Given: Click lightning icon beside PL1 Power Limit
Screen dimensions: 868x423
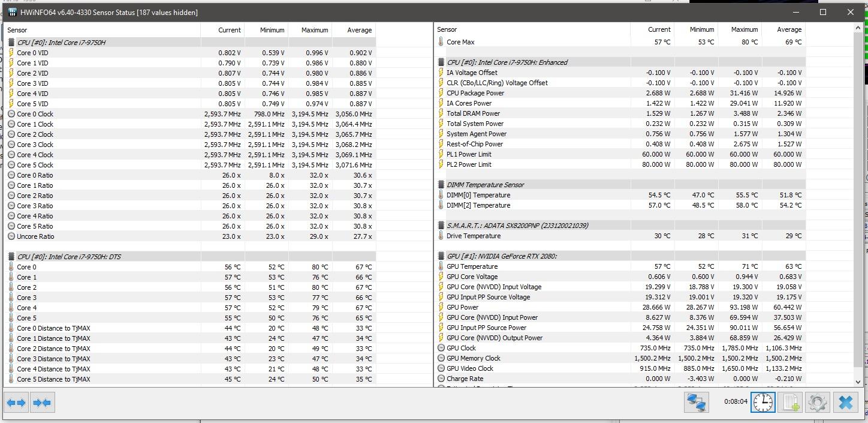Looking at the screenshot, I should [x=441, y=154].
